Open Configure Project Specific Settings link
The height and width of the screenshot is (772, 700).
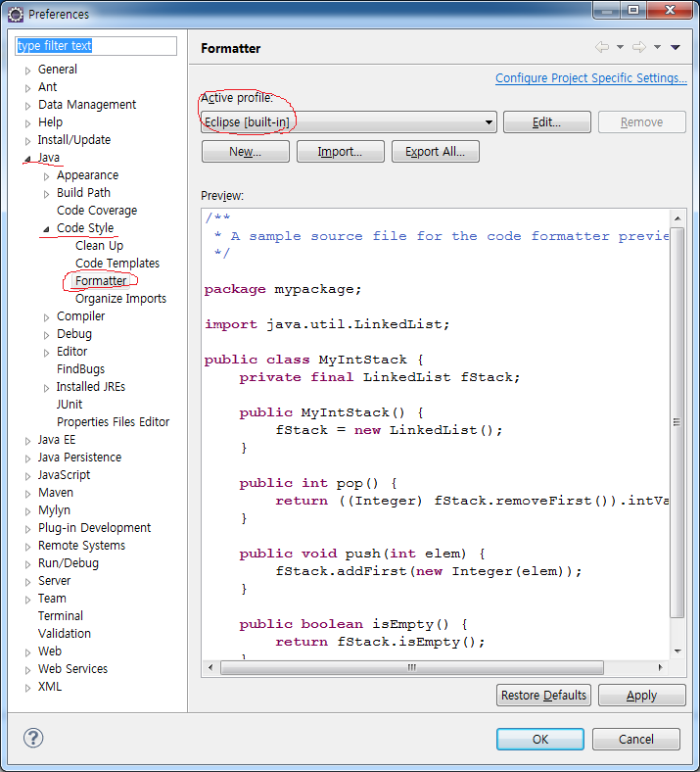tap(590, 77)
